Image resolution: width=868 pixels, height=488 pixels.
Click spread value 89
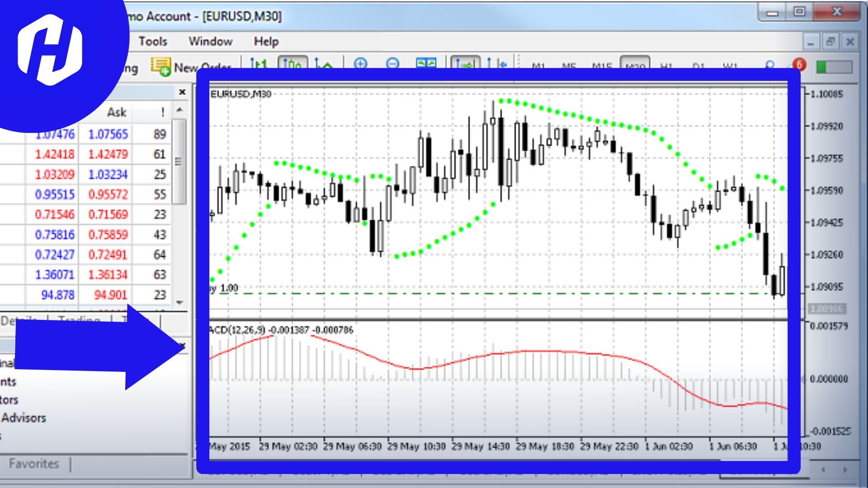[x=160, y=134]
